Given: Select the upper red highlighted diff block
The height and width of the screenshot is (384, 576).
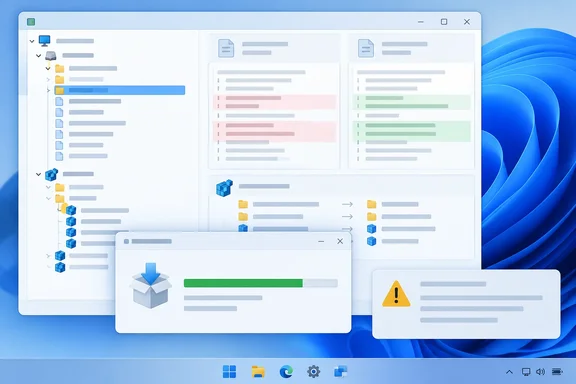Looking at the screenshot, I should pyautogui.click(x=274, y=102).
